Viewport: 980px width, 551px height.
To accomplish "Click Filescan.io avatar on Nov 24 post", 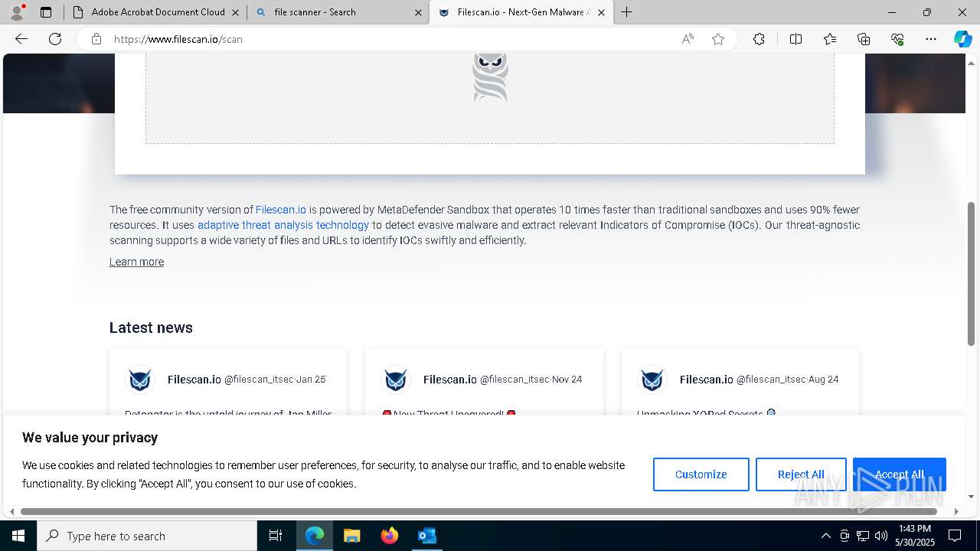I will click(x=396, y=380).
